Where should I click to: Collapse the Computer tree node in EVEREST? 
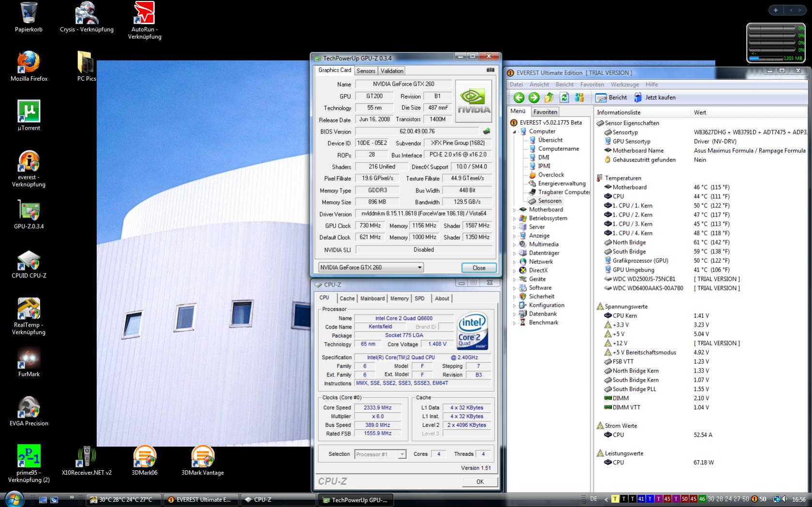[515, 131]
